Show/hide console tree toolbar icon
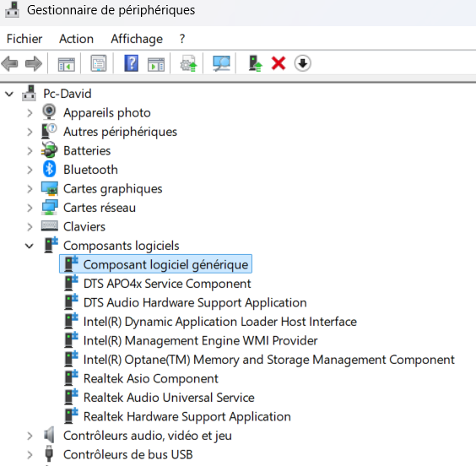Image resolution: width=476 pixels, height=466 pixels. click(66, 64)
